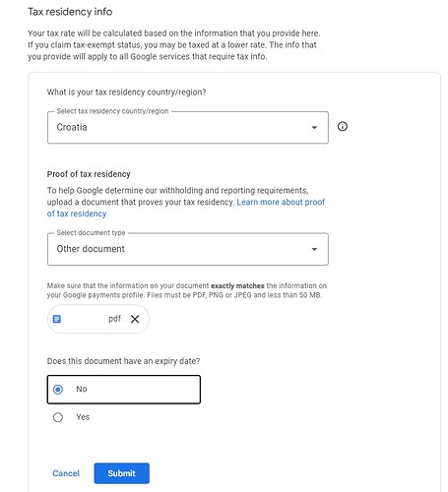Open the Croatia country selection field

188,127
